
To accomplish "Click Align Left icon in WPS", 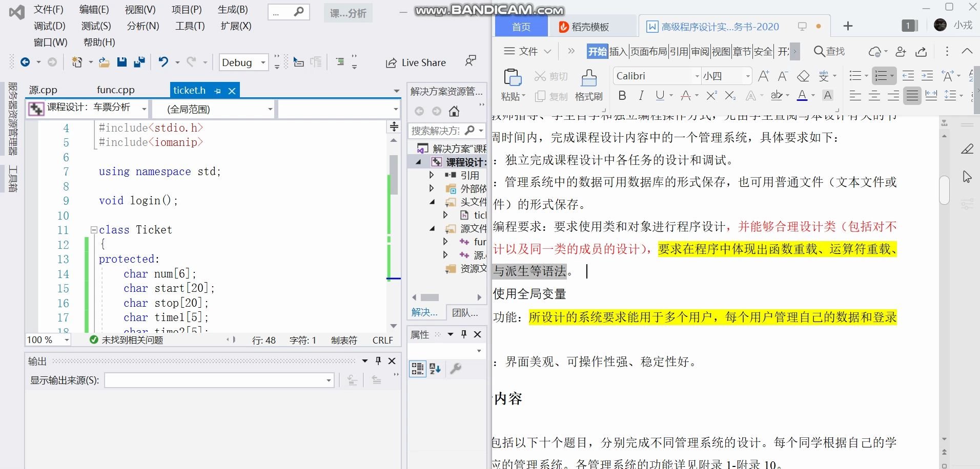I will (855, 95).
